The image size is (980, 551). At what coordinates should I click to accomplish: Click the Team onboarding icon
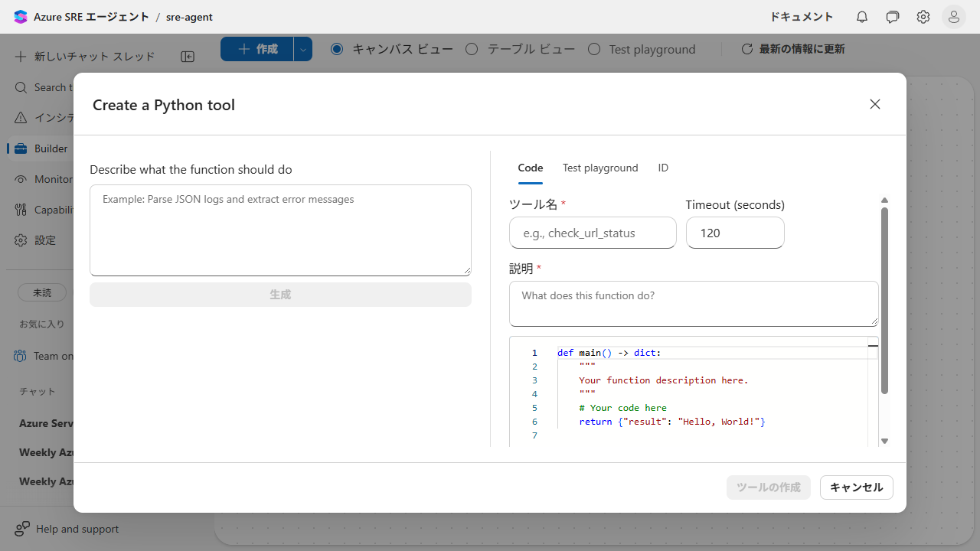point(21,356)
